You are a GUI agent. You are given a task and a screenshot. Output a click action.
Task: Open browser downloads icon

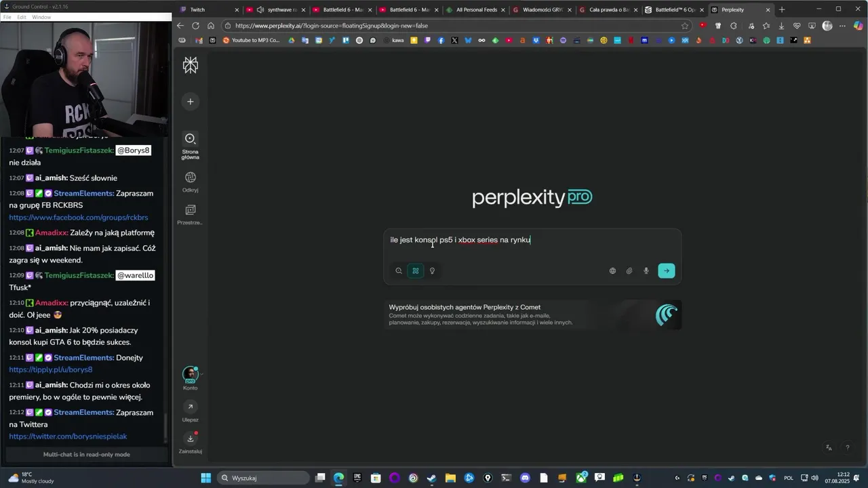click(781, 26)
